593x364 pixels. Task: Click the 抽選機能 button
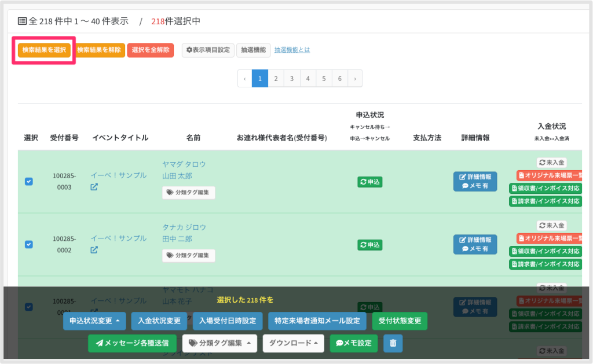(254, 50)
